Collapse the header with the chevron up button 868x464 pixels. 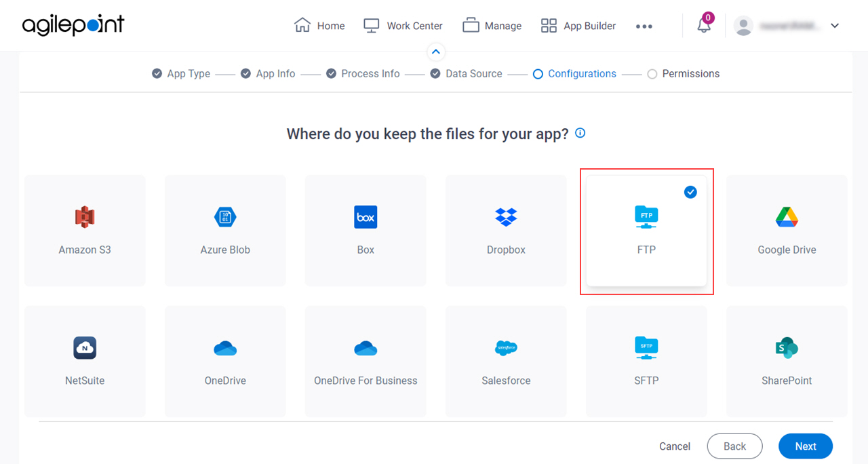pos(436,52)
